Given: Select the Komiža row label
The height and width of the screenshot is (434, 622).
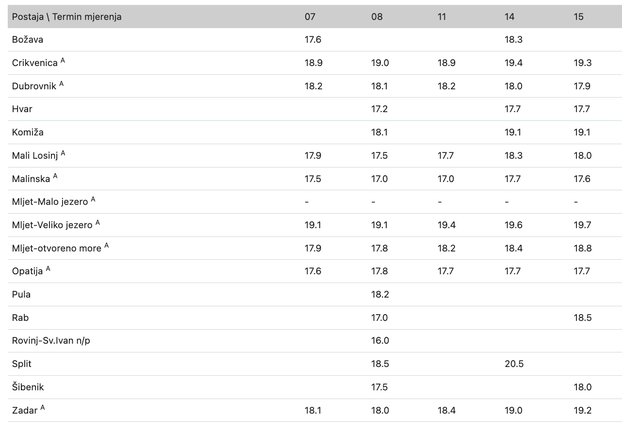Looking at the screenshot, I should coord(27,132).
